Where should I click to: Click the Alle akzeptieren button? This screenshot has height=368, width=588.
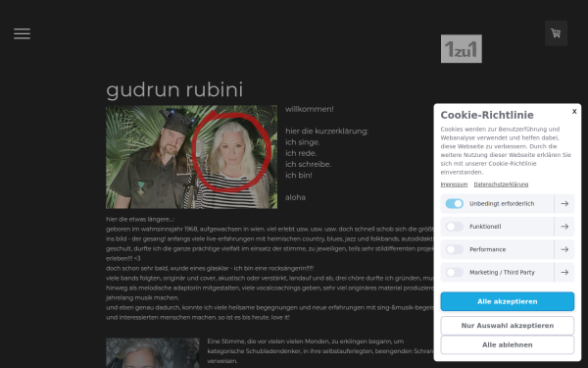(x=507, y=301)
